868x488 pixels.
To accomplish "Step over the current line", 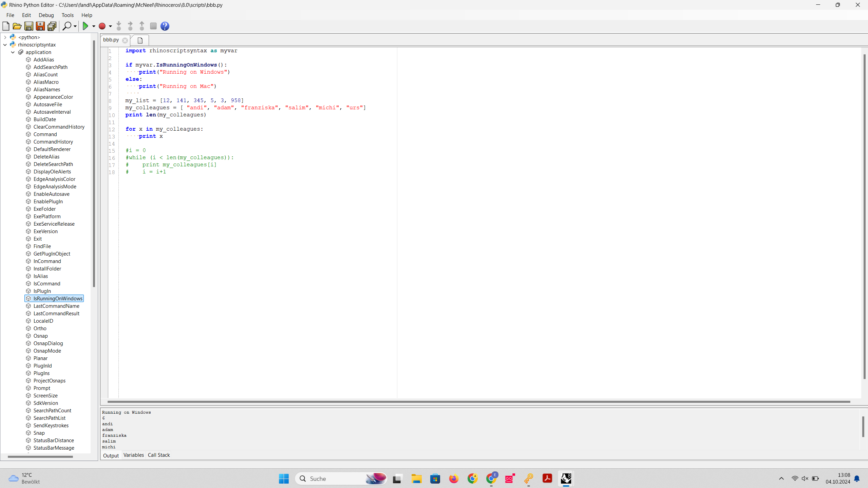I will (130, 26).
